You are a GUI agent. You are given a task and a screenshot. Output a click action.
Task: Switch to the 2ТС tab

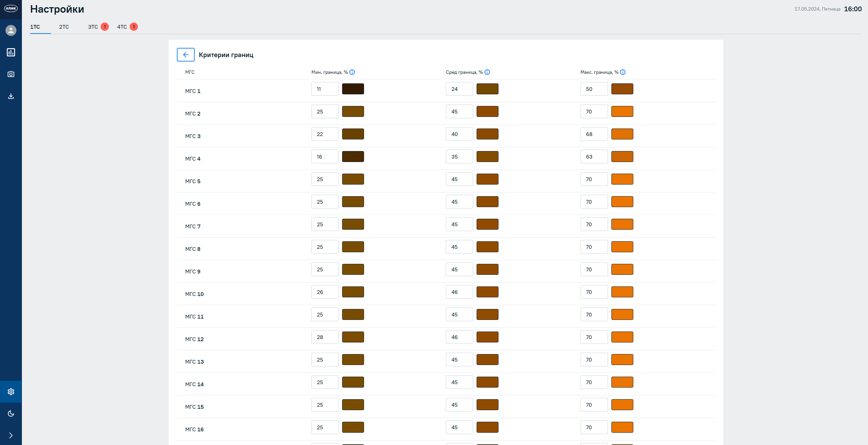(x=64, y=27)
